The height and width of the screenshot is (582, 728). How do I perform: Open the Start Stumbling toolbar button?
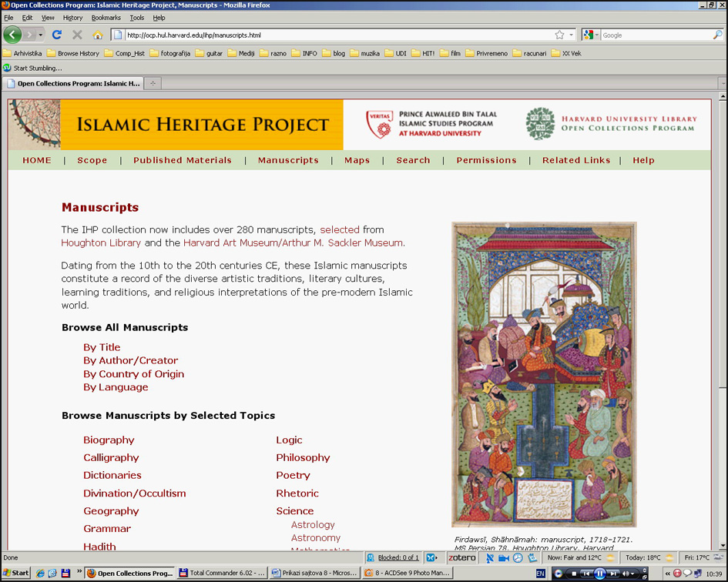pos(32,68)
